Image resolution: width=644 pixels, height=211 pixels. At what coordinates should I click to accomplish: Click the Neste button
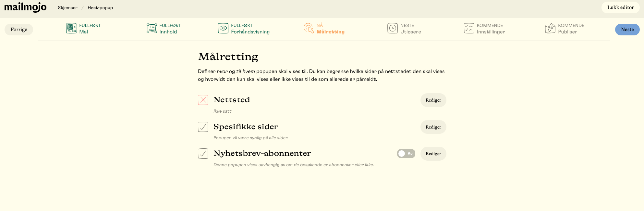tap(627, 30)
